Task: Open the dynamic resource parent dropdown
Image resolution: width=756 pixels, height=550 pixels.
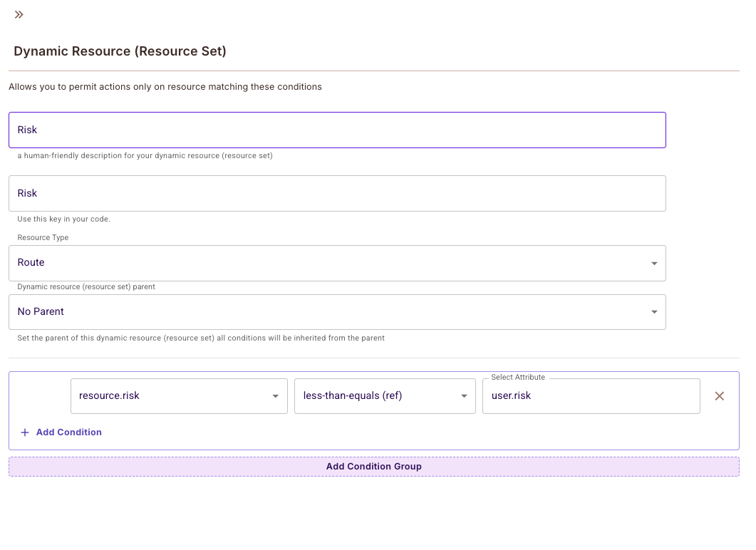Action: point(336,311)
